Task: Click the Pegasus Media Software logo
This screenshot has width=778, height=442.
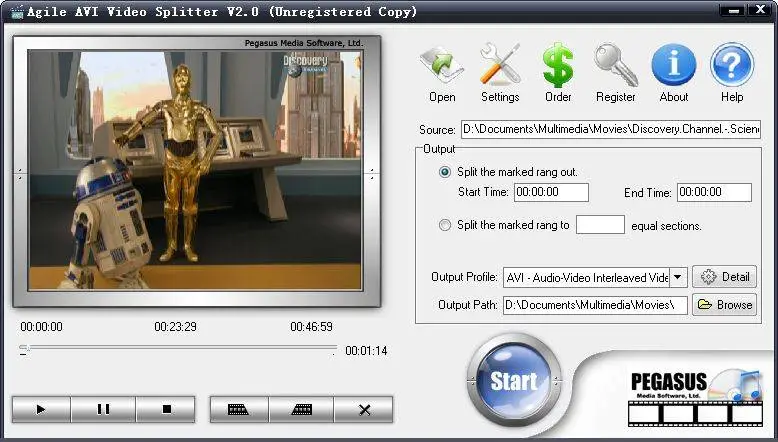Action: pyautogui.click(x=694, y=397)
